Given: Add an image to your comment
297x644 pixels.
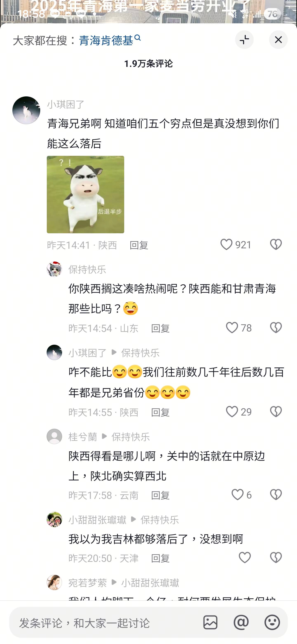Looking at the screenshot, I should pyautogui.click(x=210, y=623).
